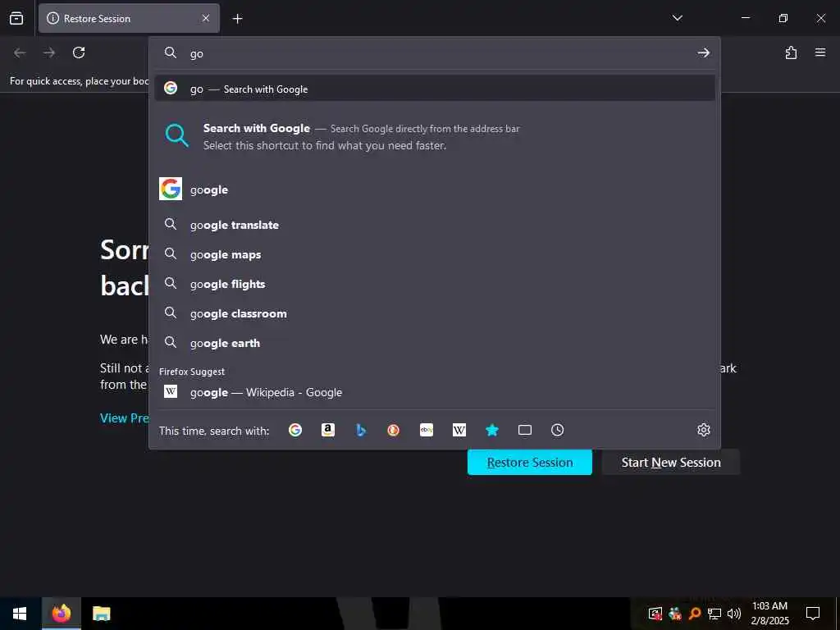Search this time with Bing icon
Image resolution: width=840 pixels, height=630 pixels.
click(361, 430)
